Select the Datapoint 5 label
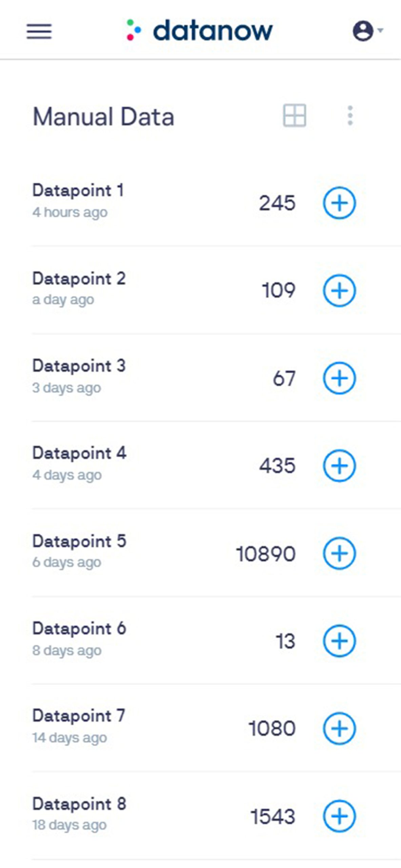401x868 pixels. pos(79,541)
